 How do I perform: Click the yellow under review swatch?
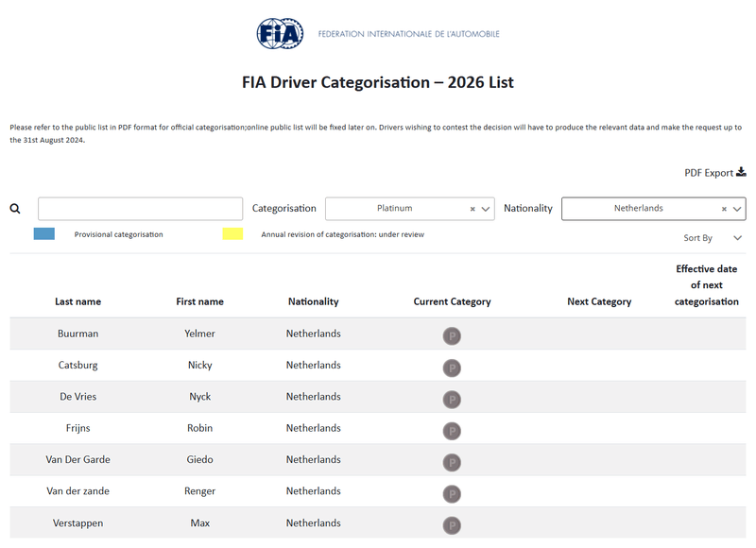point(232,233)
